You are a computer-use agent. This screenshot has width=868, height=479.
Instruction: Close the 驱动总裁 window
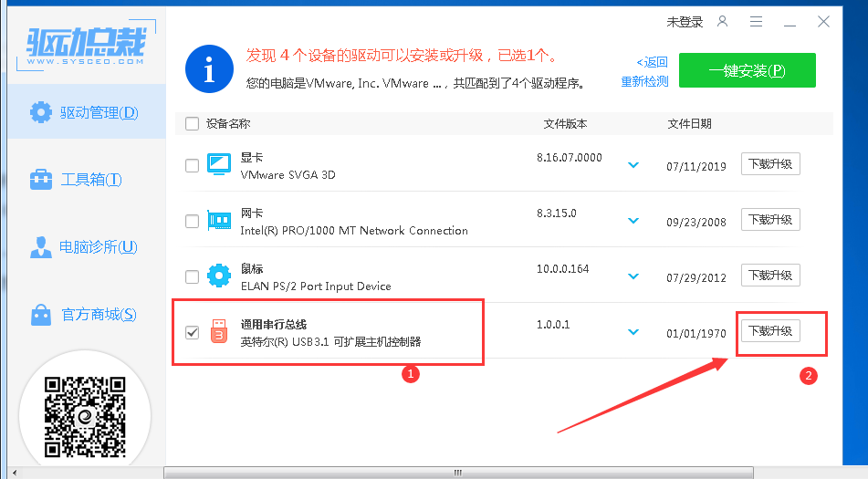click(x=823, y=22)
